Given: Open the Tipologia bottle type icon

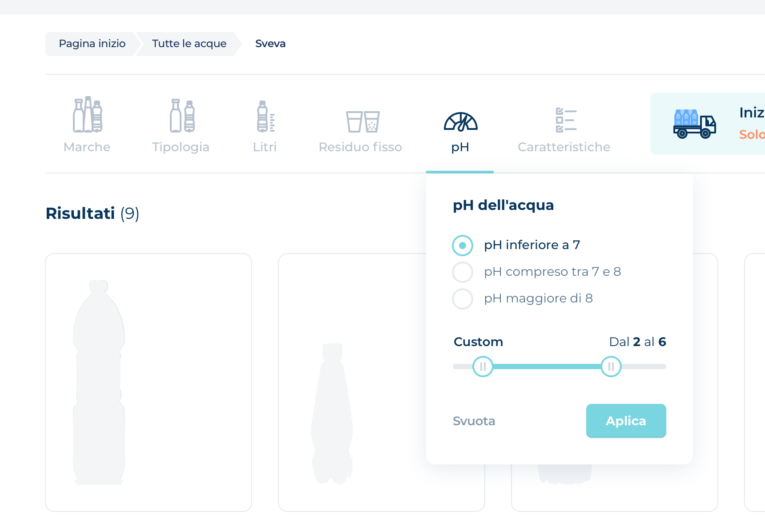Looking at the screenshot, I should 182,116.
